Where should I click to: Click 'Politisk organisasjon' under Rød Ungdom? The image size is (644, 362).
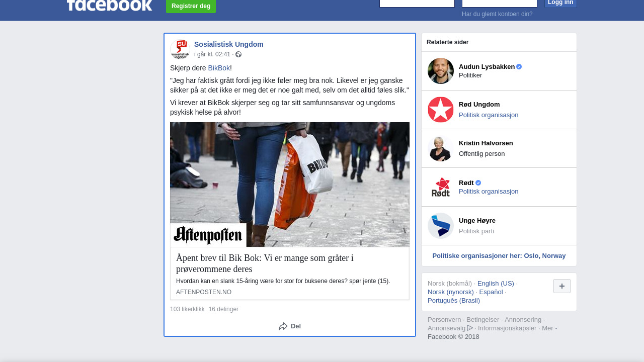(x=489, y=115)
